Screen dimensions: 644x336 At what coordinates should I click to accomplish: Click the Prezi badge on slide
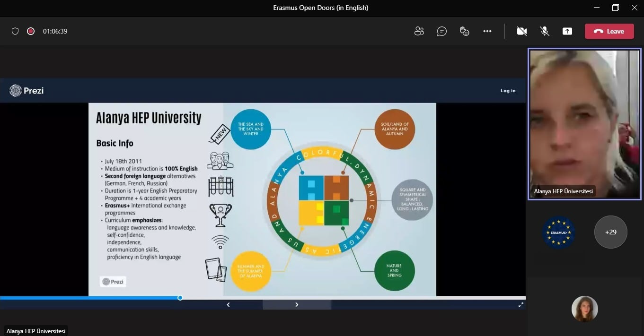pos(113,282)
